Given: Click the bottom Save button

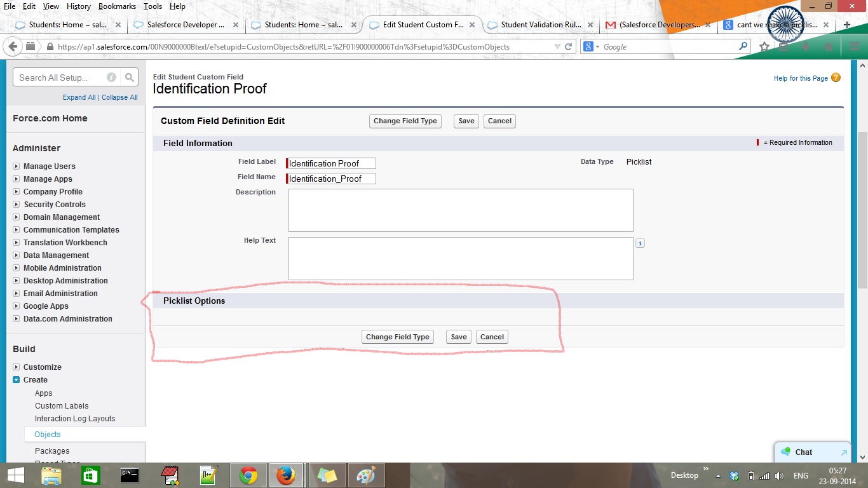Looking at the screenshot, I should (x=458, y=337).
